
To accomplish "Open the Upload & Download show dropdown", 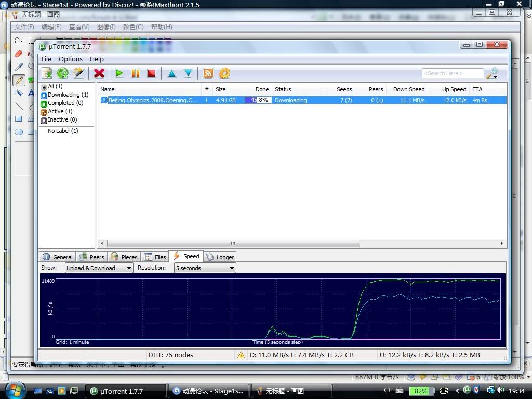I will tap(99, 268).
